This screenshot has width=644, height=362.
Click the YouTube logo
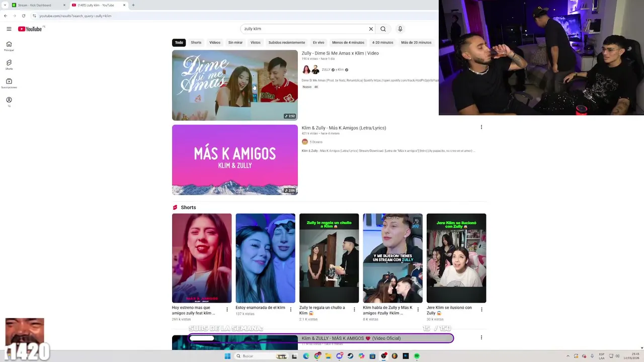[31, 29]
